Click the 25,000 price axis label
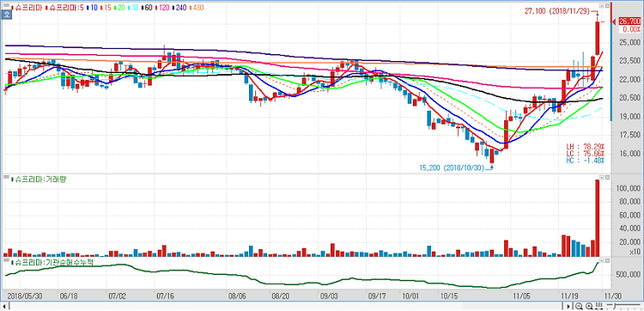 tap(629, 42)
